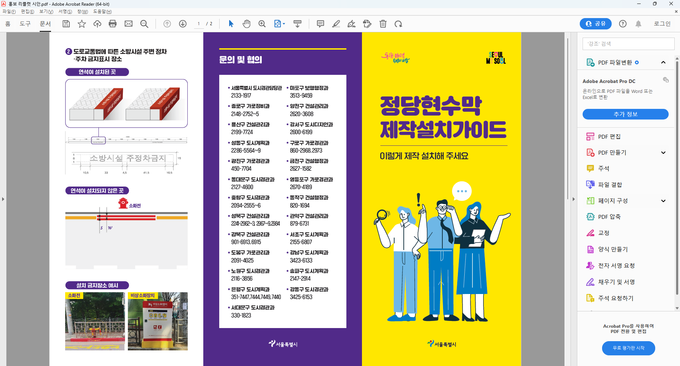Image resolution: width=680 pixels, height=366 pixels.
Task: Click the current page number field
Action: coord(199,24)
